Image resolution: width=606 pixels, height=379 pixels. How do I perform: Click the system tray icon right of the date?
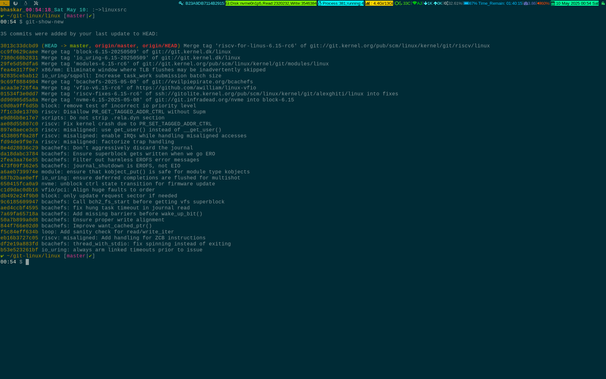pos(603,3)
